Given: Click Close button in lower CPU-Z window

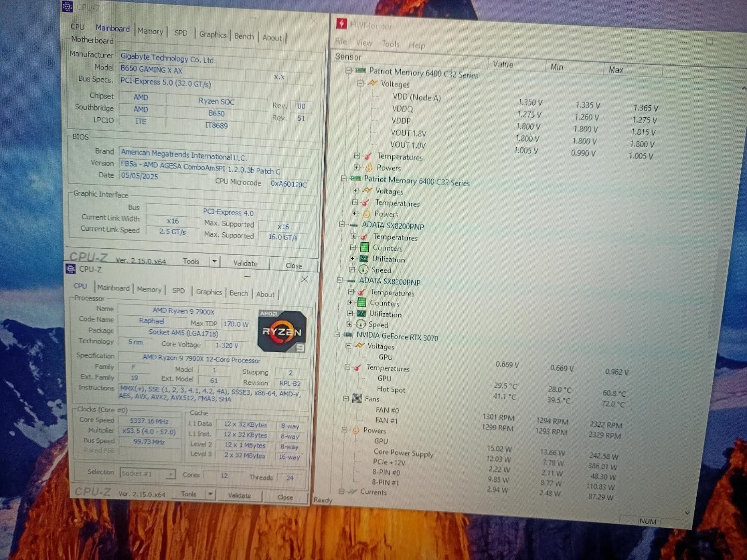Looking at the screenshot, I should click(x=285, y=497).
